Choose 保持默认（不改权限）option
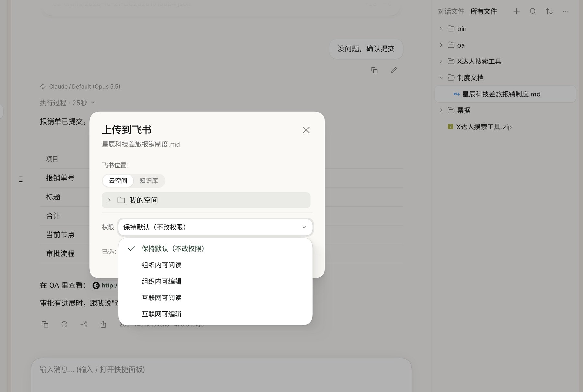 215,249
